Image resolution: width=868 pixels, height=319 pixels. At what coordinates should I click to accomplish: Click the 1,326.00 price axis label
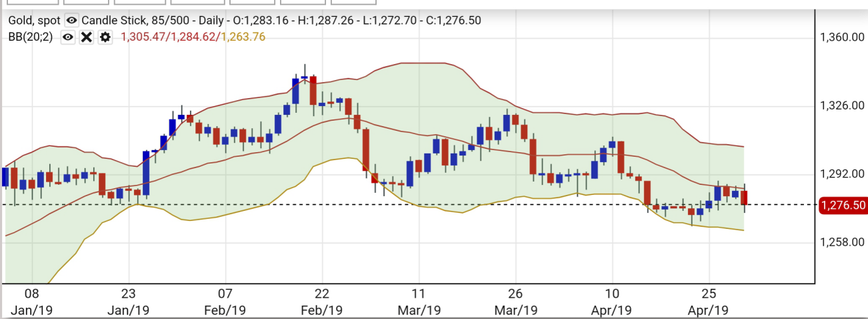841,105
